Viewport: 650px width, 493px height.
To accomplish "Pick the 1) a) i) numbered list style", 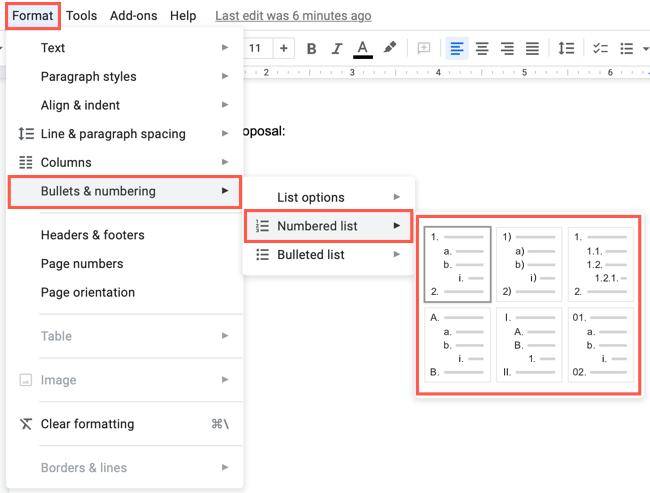I will pos(529,264).
